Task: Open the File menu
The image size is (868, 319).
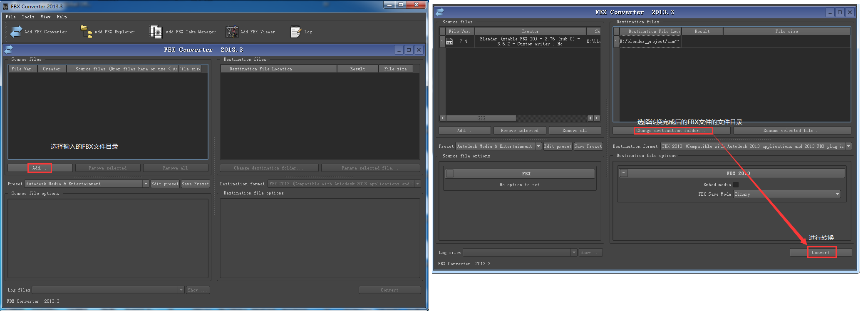Action: (x=11, y=17)
